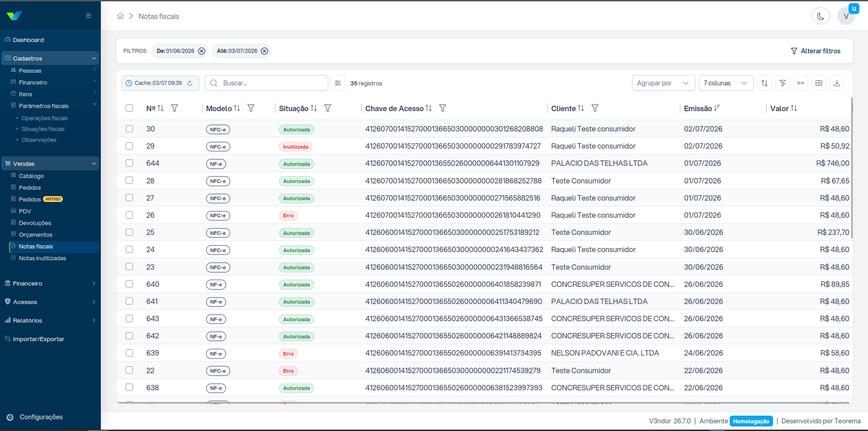
Task: Click the fit column width arrows icon
Action: 801,83
